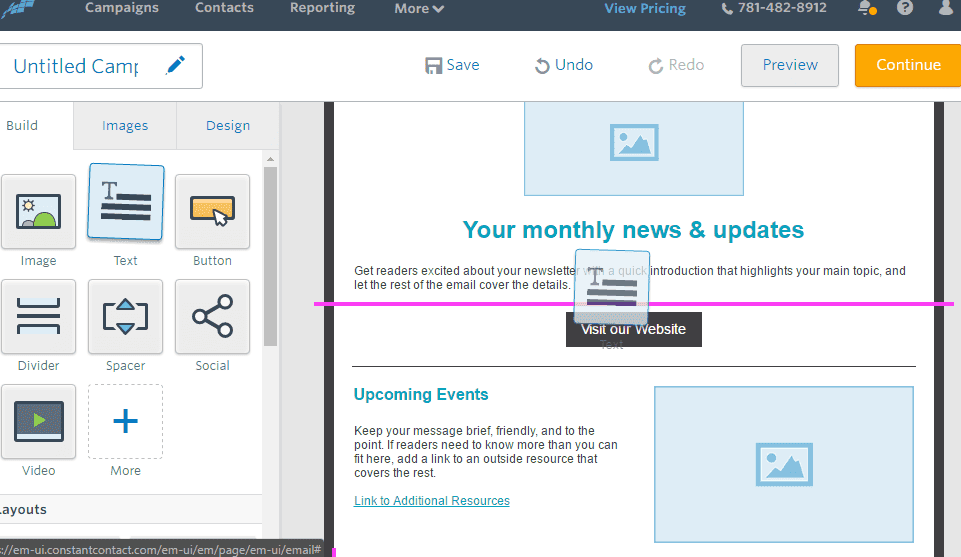Save the campaign
Image resolution: width=961 pixels, height=557 pixels.
point(452,65)
